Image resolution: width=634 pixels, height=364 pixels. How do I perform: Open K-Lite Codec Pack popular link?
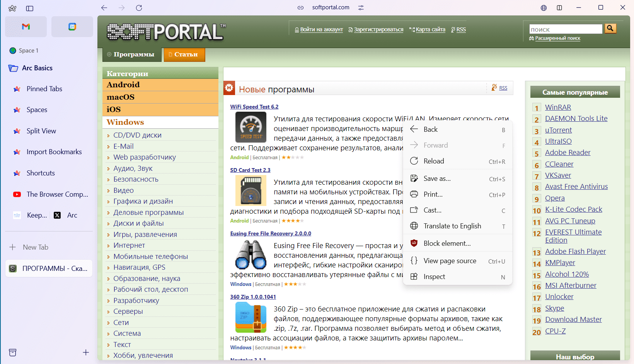click(x=574, y=209)
